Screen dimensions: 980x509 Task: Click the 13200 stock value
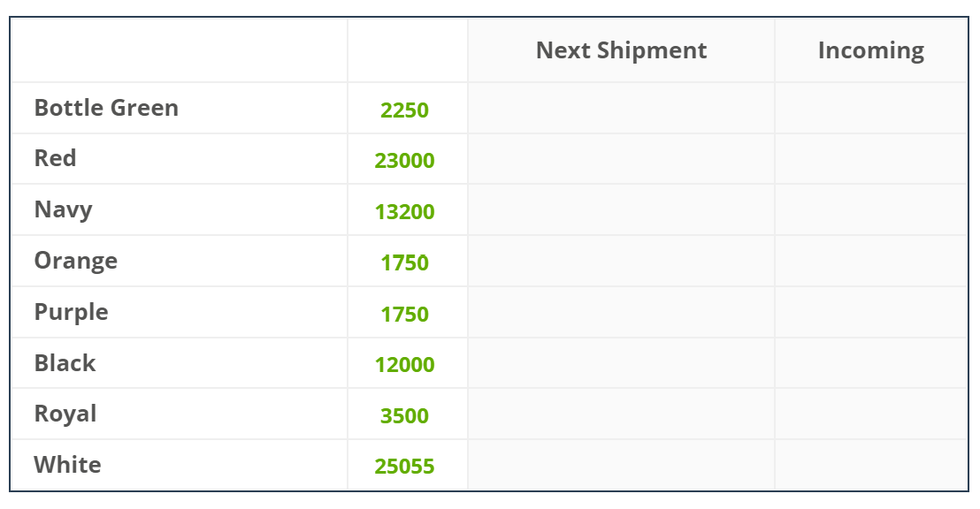point(404,212)
